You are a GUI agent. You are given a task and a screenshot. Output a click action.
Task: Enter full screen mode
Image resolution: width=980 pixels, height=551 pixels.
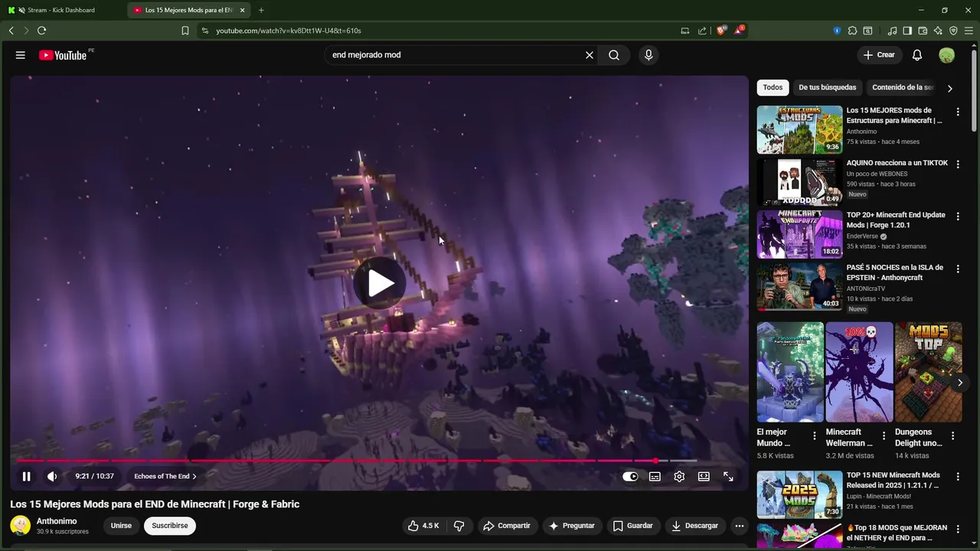(728, 476)
